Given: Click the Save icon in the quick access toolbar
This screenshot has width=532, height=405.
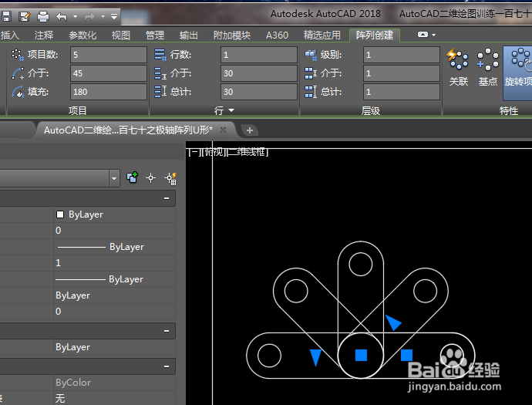Looking at the screenshot, I should pos(5,16).
